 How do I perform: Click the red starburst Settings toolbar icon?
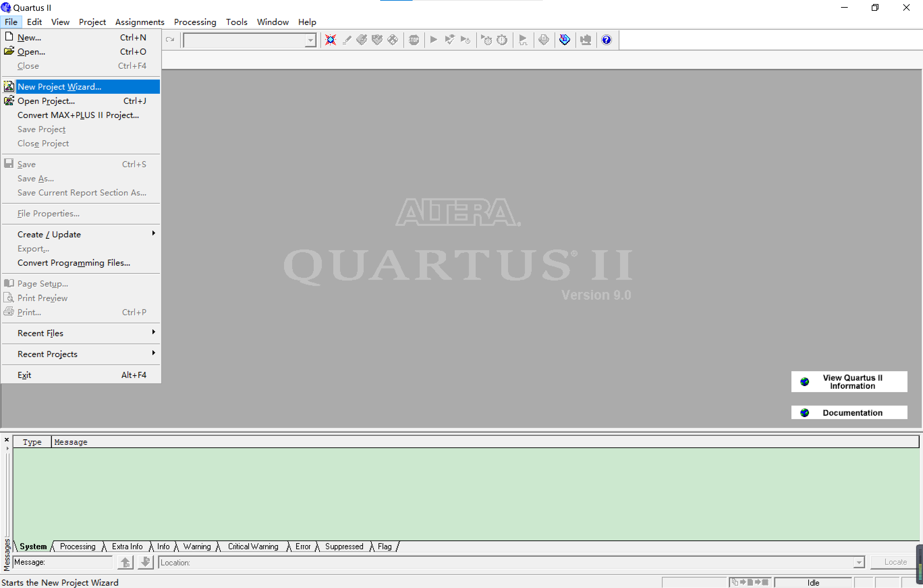pyautogui.click(x=330, y=40)
